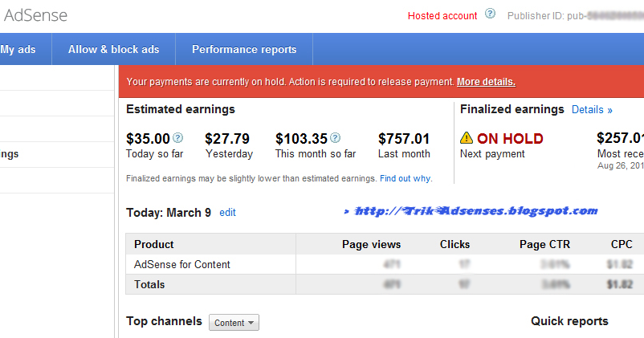Click the ON HOLD next payment text
This screenshot has width=644, height=338.
pos(510,139)
